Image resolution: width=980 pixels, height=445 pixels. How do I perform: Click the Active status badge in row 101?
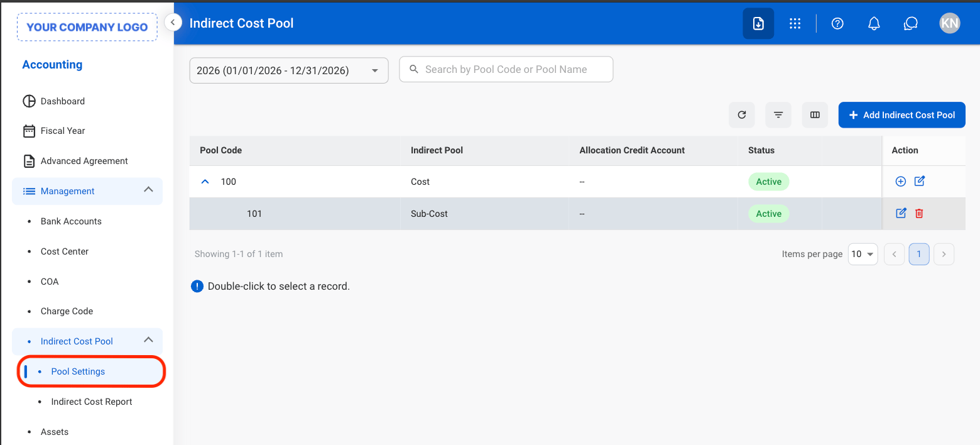(769, 214)
